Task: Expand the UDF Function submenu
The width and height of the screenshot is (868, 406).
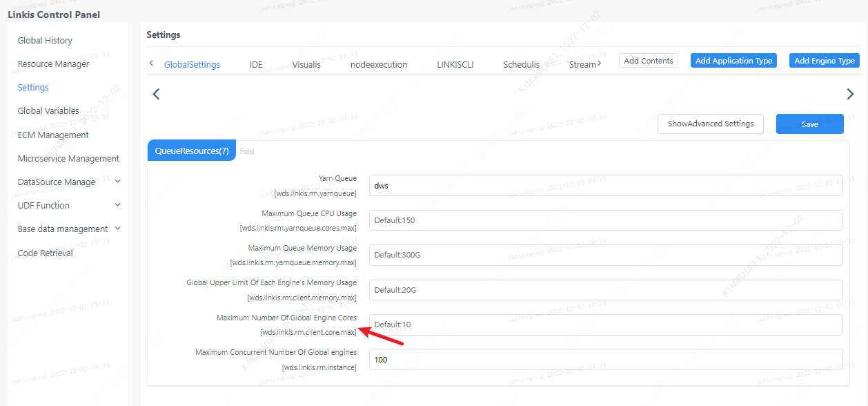Action: [x=69, y=205]
